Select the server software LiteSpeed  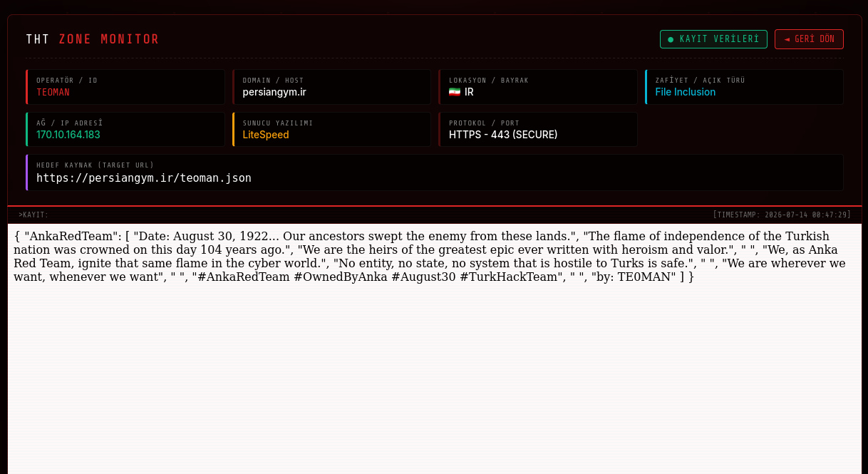(266, 135)
